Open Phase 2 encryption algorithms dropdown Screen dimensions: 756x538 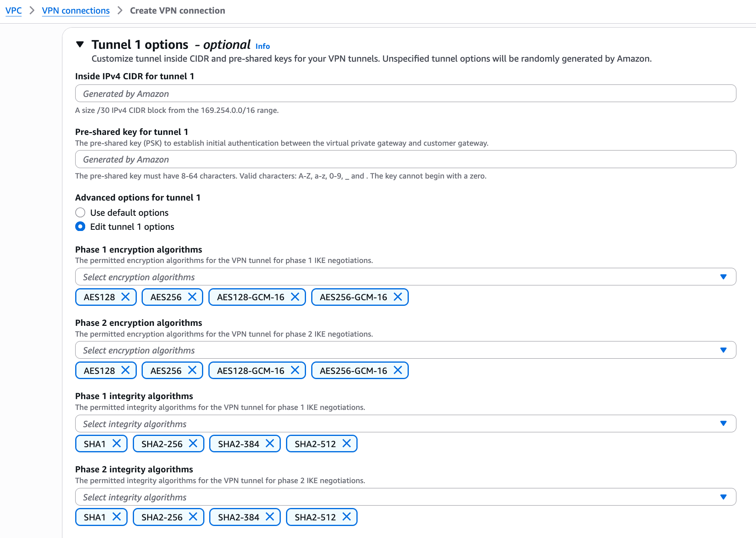click(405, 350)
